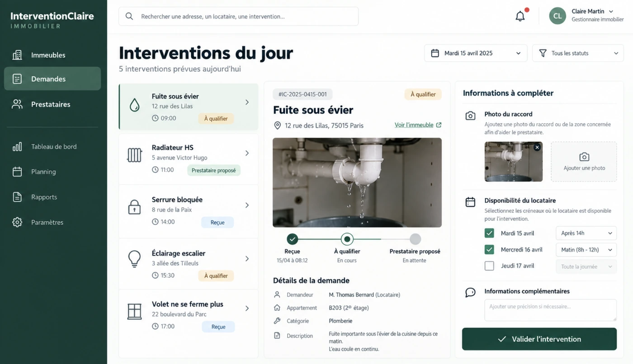Click the speech bubble icon for Informations complémentaires

(470, 293)
